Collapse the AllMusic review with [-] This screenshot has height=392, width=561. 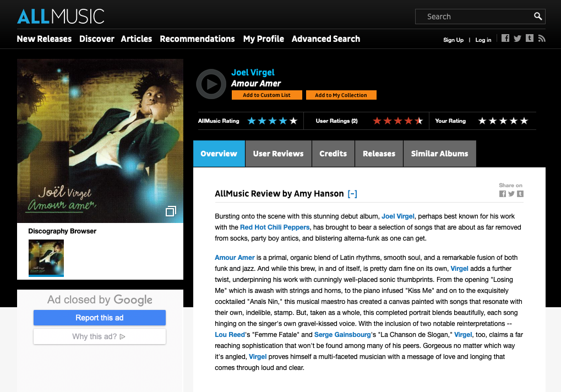pos(352,193)
